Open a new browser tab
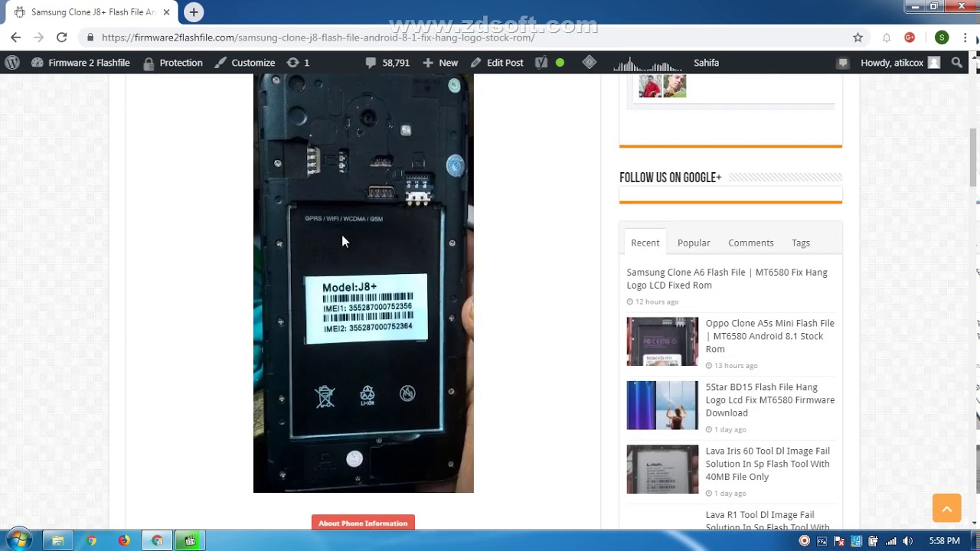980x551 pixels. [x=194, y=12]
